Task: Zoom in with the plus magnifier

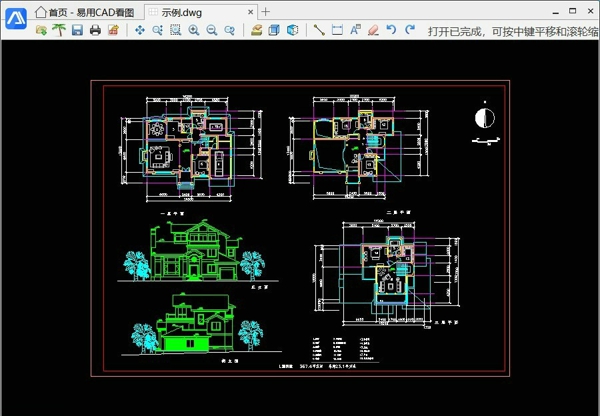Action: coord(194,31)
